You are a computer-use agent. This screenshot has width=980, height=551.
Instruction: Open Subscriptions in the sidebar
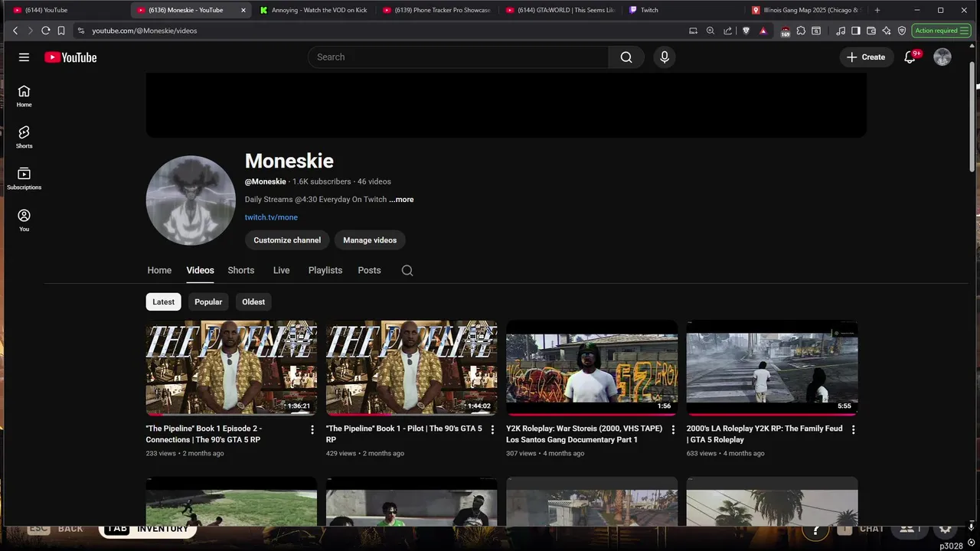point(24,178)
